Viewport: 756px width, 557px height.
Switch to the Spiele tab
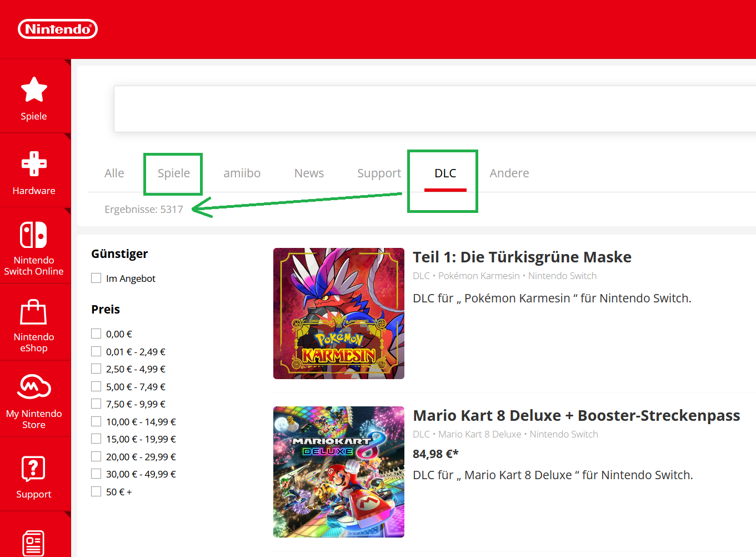173,173
